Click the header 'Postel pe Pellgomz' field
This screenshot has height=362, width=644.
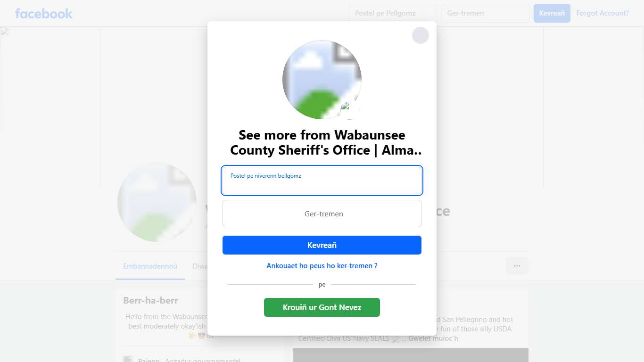click(393, 13)
